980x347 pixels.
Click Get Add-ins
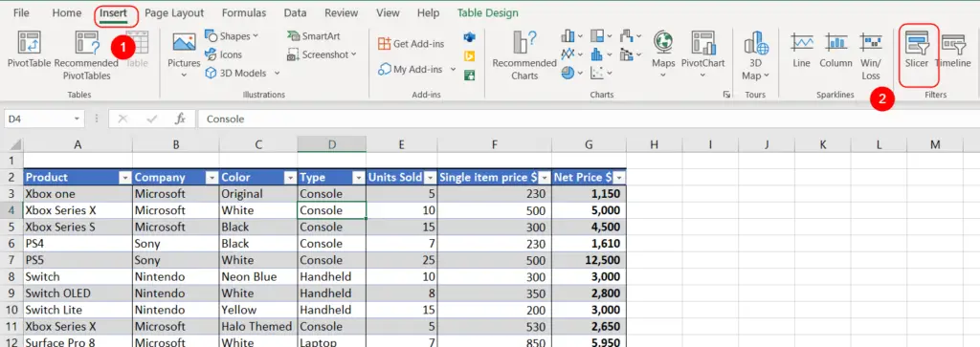point(412,44)
